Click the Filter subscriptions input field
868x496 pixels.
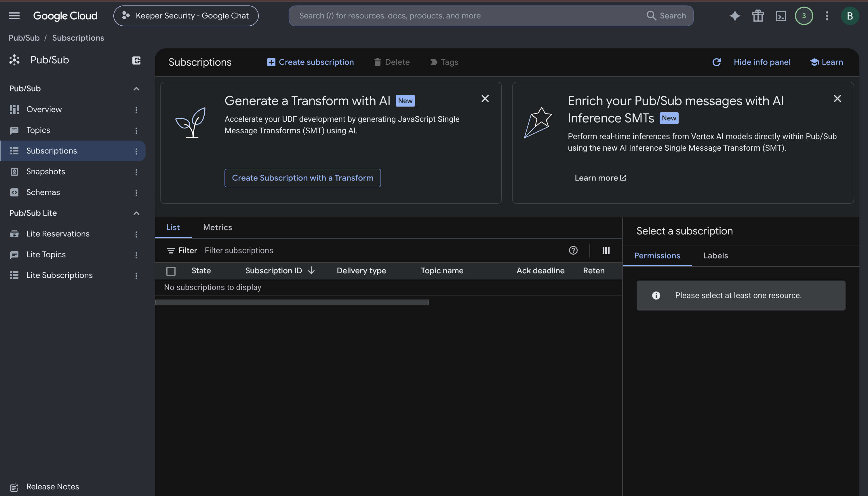tap(381, 250)
